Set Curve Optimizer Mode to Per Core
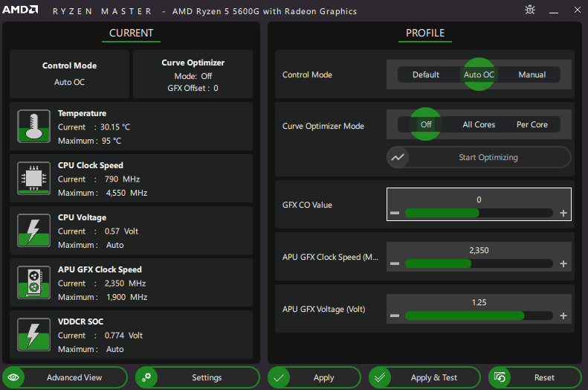 click(532, 124)
